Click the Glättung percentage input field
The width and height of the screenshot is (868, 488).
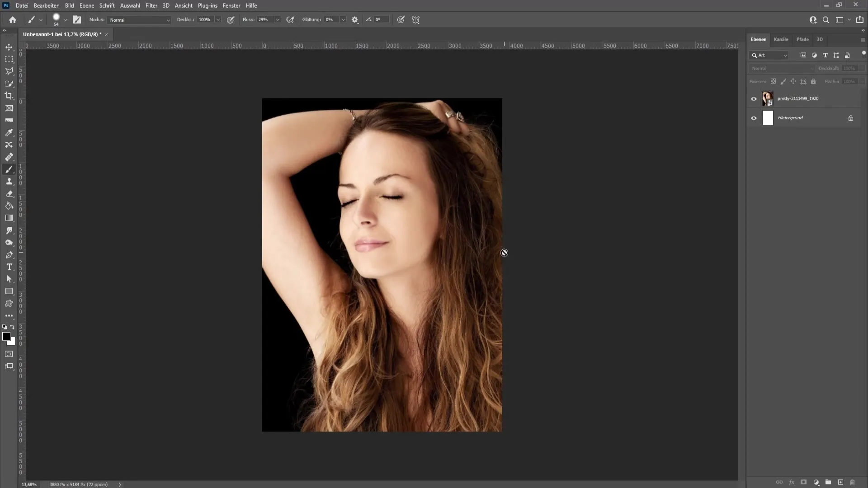pyautogui.click(x=331, y=20)
